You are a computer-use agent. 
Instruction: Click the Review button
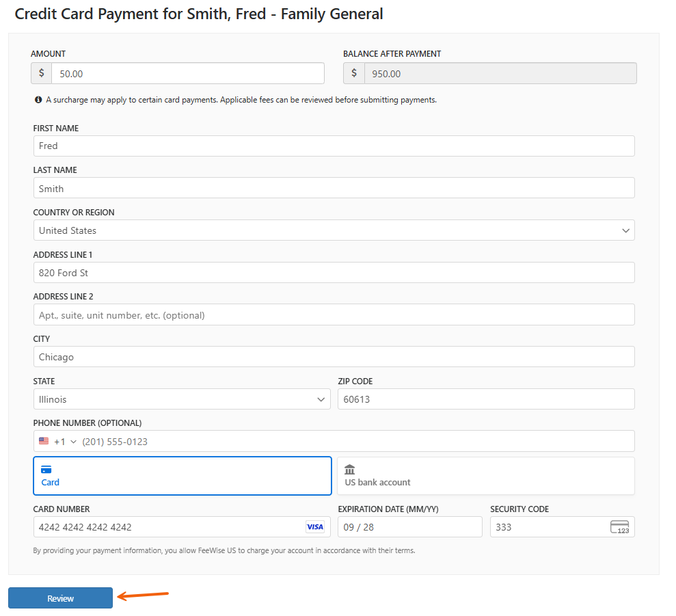click(x=60, y=598)
